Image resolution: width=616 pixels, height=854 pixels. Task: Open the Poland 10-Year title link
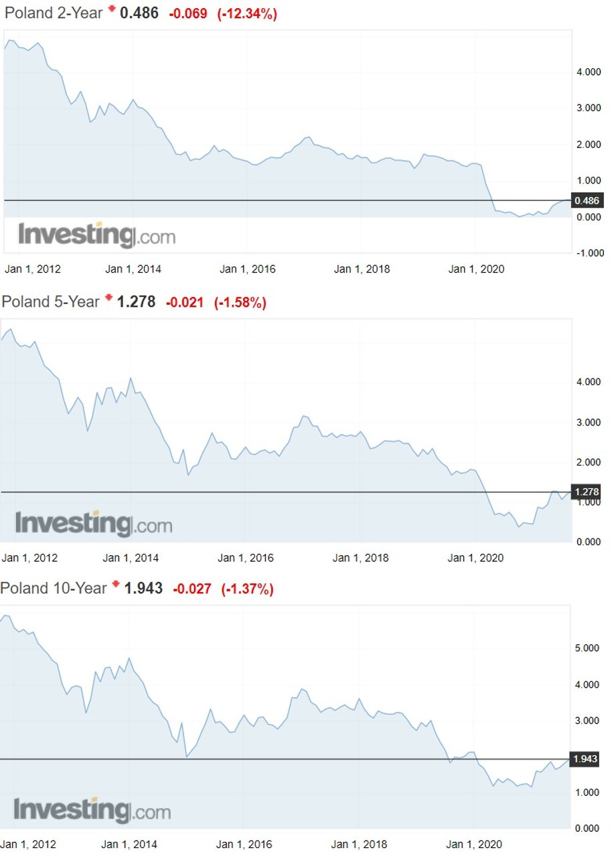point(54,589)
